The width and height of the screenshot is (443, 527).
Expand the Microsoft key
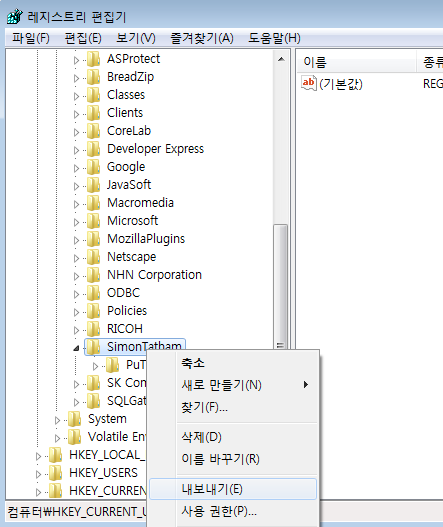point(76,222)
